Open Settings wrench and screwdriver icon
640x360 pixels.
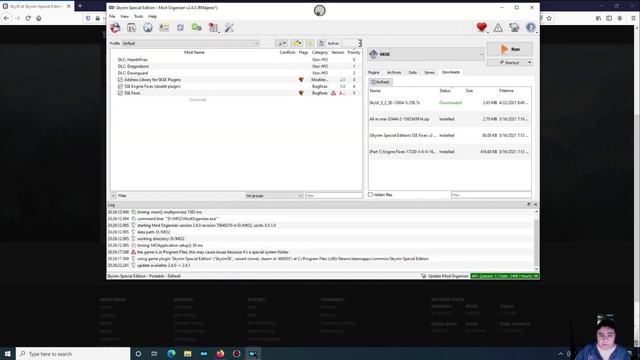(x=229, y=27)
